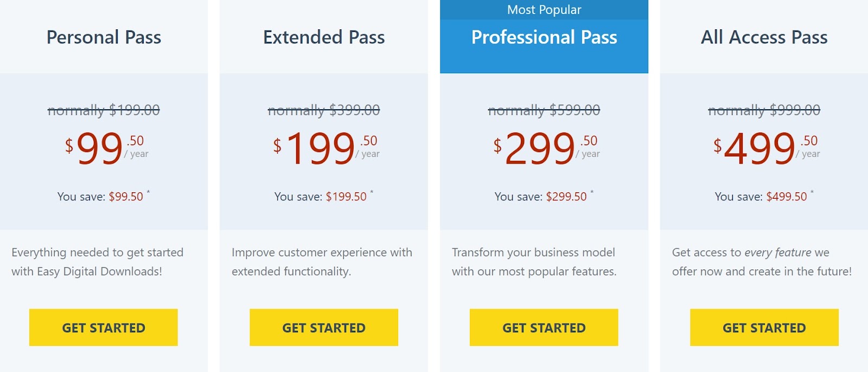Select the Extended Pass heading

[324, 37]
